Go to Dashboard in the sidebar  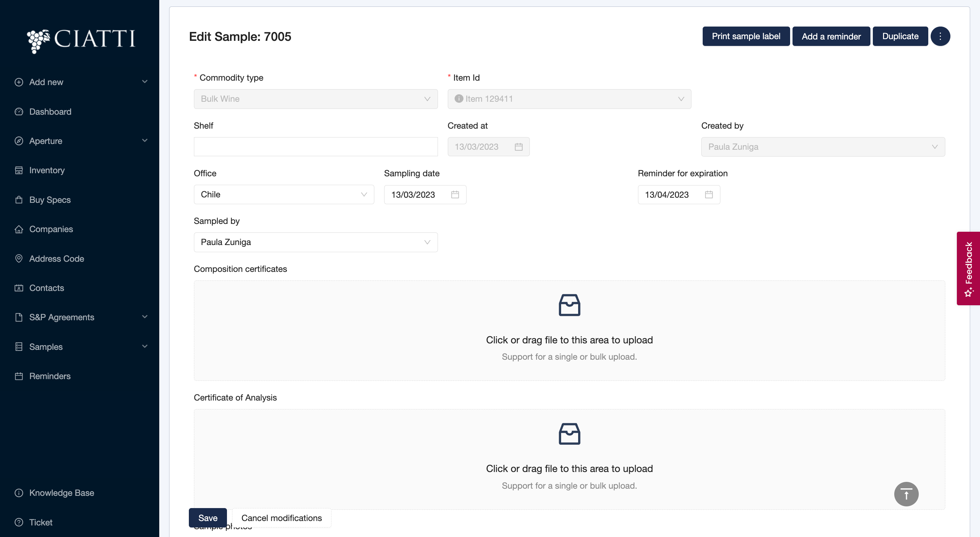50,112
